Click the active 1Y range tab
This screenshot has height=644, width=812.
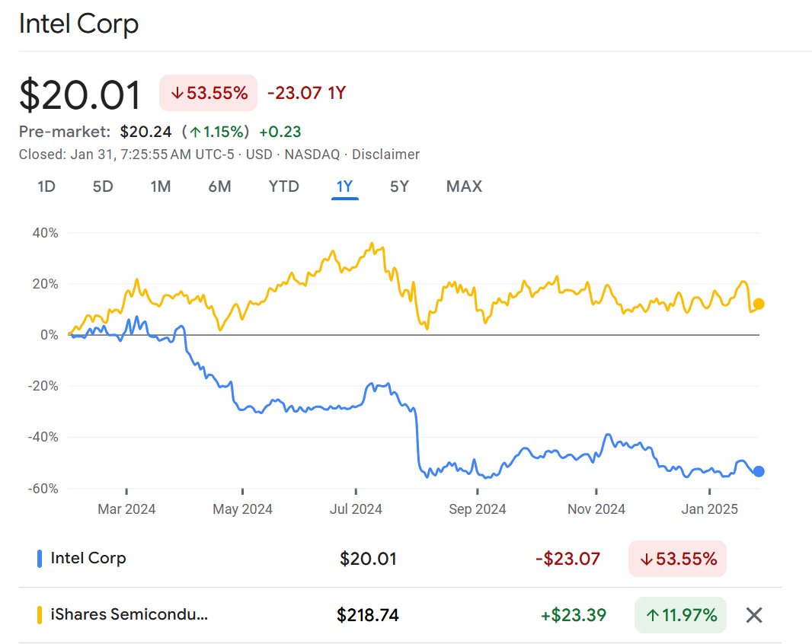[344, 187]
